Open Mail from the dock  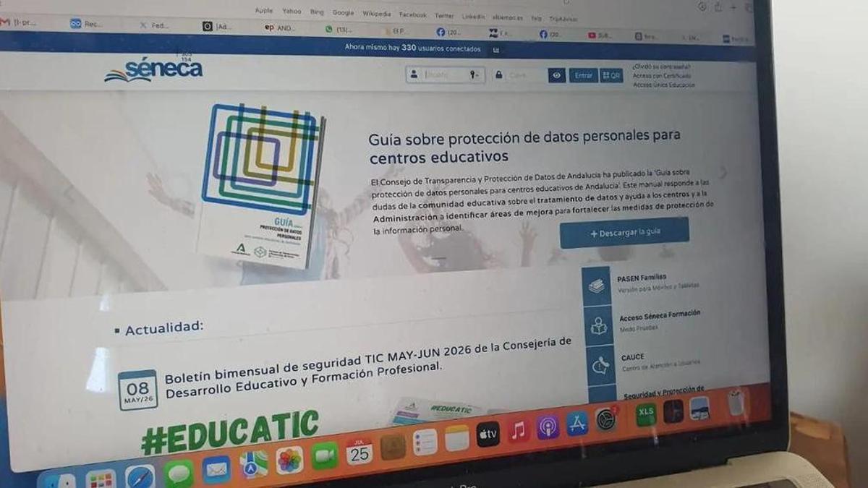tap(216, 469)
